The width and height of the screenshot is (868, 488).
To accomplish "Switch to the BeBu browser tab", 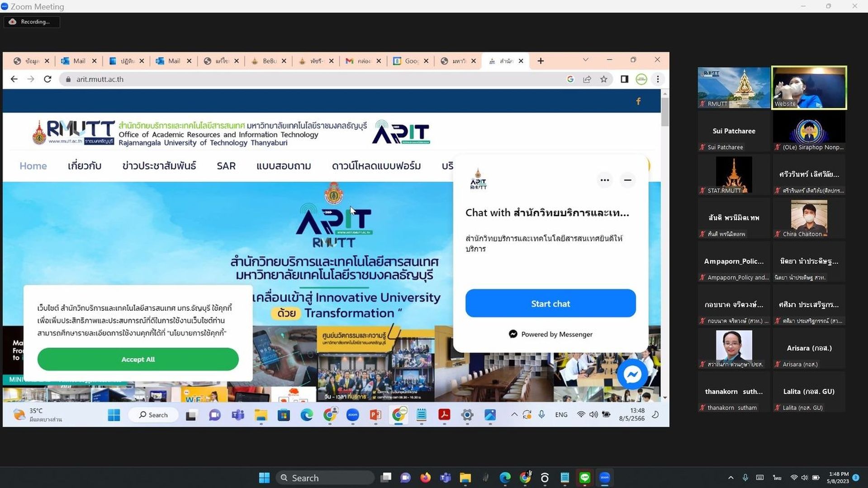I will [x=269, y=61].
